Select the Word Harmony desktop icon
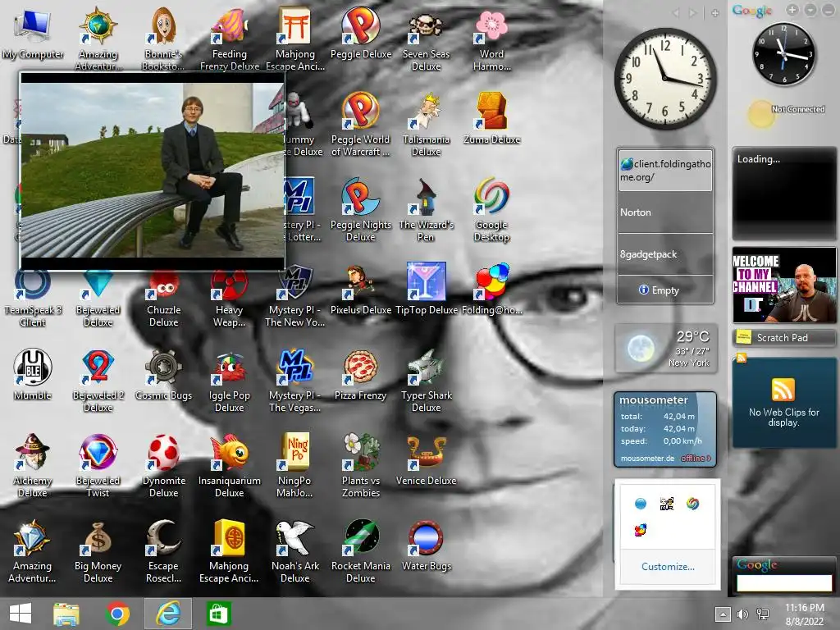This screenshot has width=840, height=630. tap(491, 39)
